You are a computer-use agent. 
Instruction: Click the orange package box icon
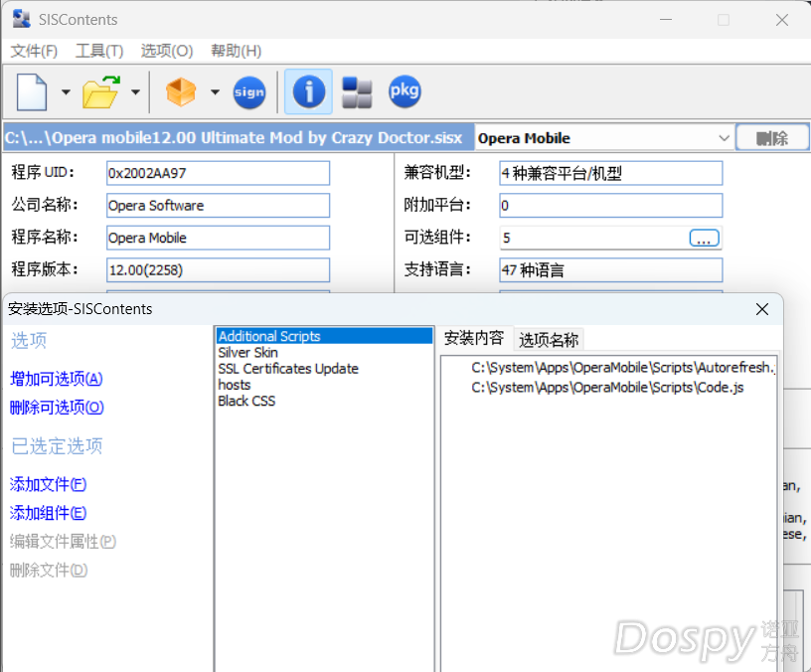click(181, 92)
